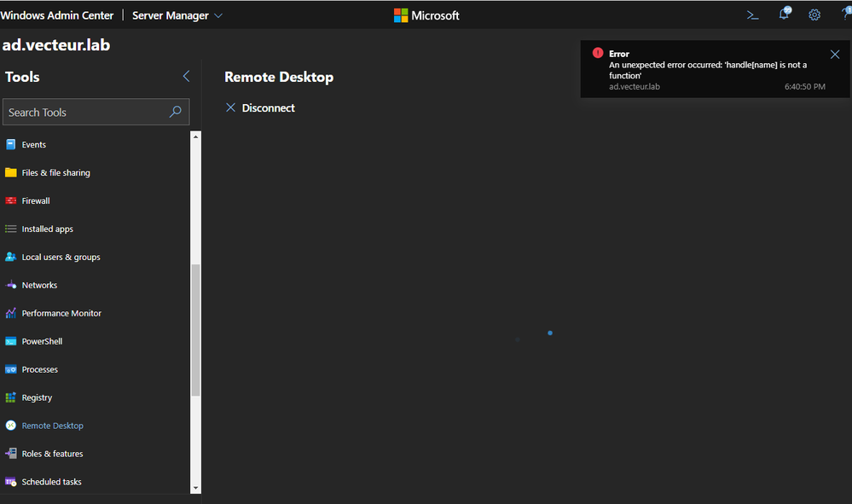Open the Server Manager dropdown
Image resolution: width=852 pixels, height=504 pixels.
177,15
